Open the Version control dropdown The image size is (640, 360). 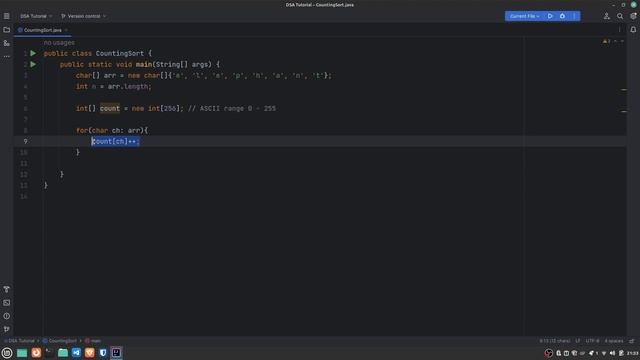[83, 16]
